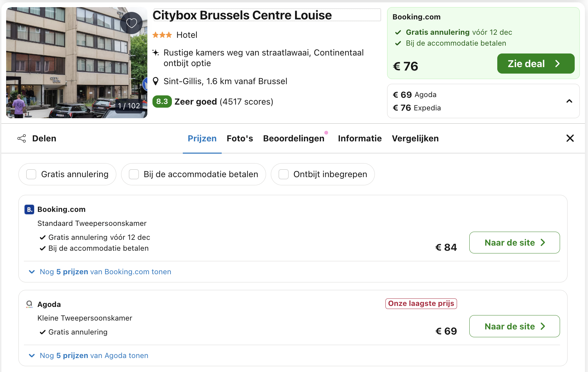Image resolution: width=588 pixels, height=372 pixels.
Task: Click the Booking.com logo icon
Action: (29, 209)
